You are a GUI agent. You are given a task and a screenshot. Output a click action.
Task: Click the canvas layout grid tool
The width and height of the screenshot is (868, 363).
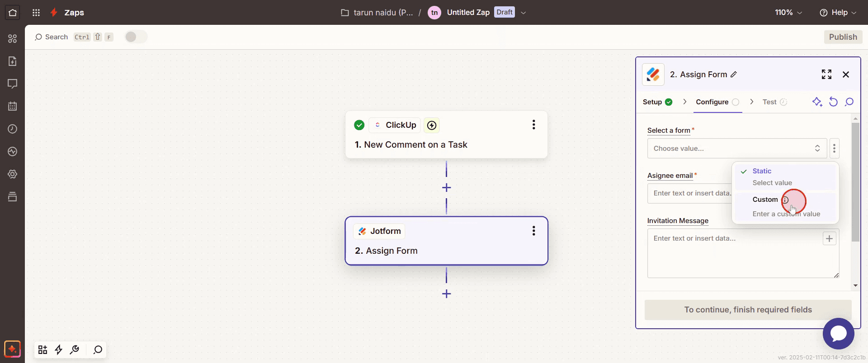point(42,350)
